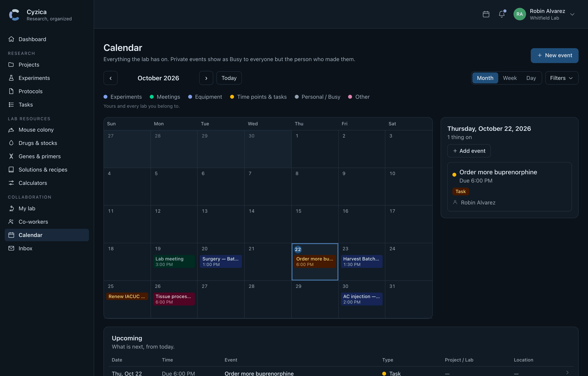Click the Thu, Oct 22 cell in Upcoming
Screen dimensions: 588x376
pyautogui.click(x=127, y=373)
